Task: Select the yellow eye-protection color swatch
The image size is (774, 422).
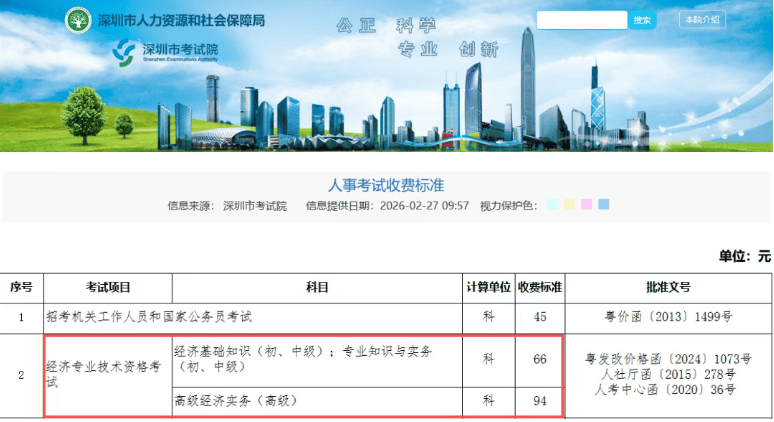Action: pos(569,204)
